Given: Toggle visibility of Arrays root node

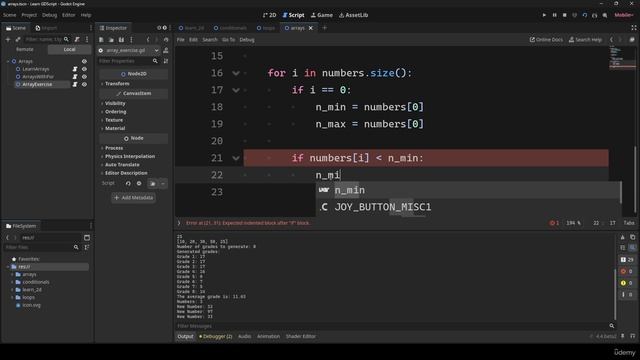Looking at the screenshot, I should pyautogui.click(x=84, y=61).
